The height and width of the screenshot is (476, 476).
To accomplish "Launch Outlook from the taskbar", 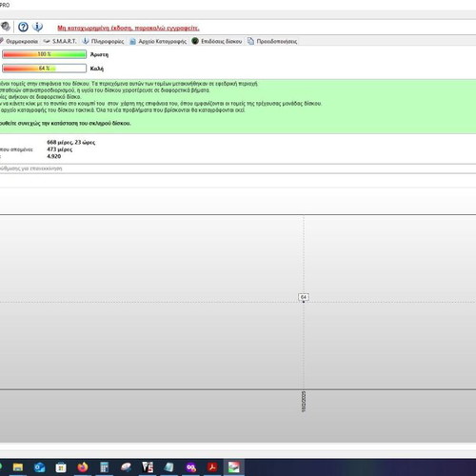I will tap(39, 467).
